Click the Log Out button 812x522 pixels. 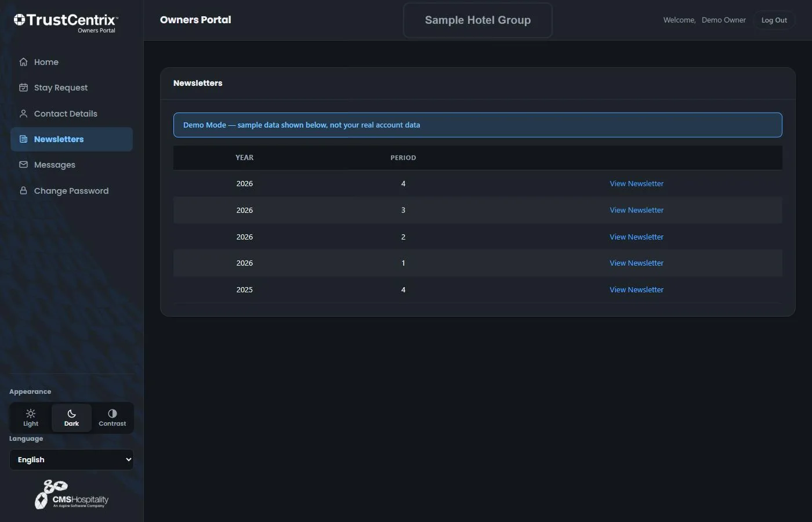[x=774, y=20]
